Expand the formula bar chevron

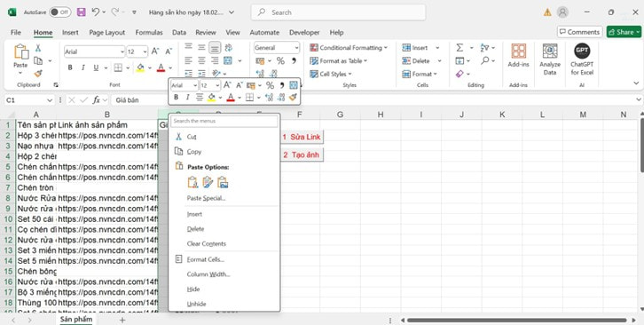pos(639,99)
